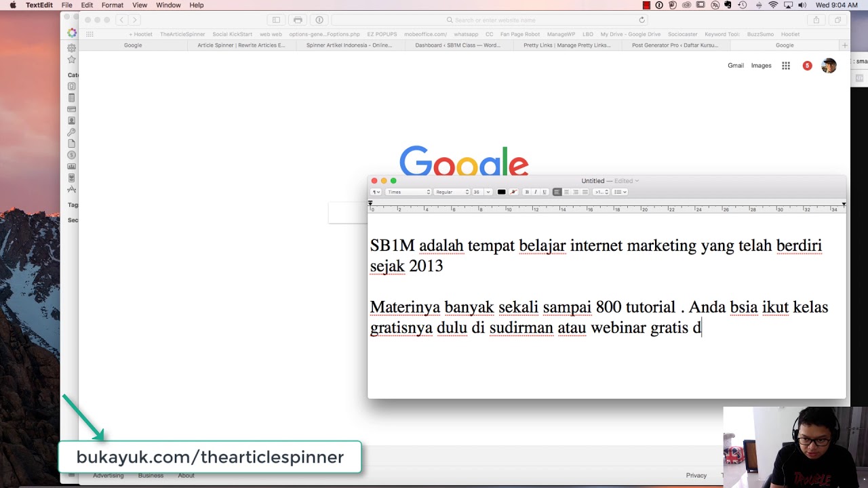This screenshot has width=868, height=488.
Task: Click the Google notifications badge
Action: click(807, 66)
